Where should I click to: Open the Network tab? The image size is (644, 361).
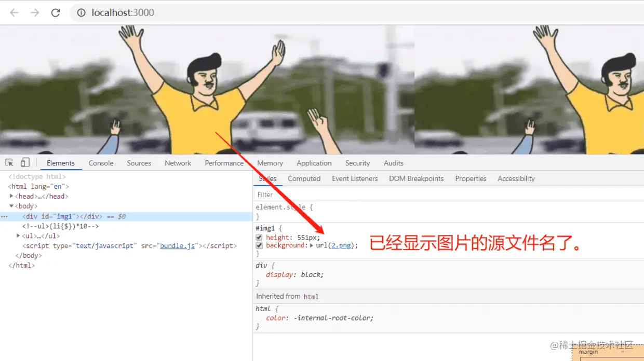178,163
